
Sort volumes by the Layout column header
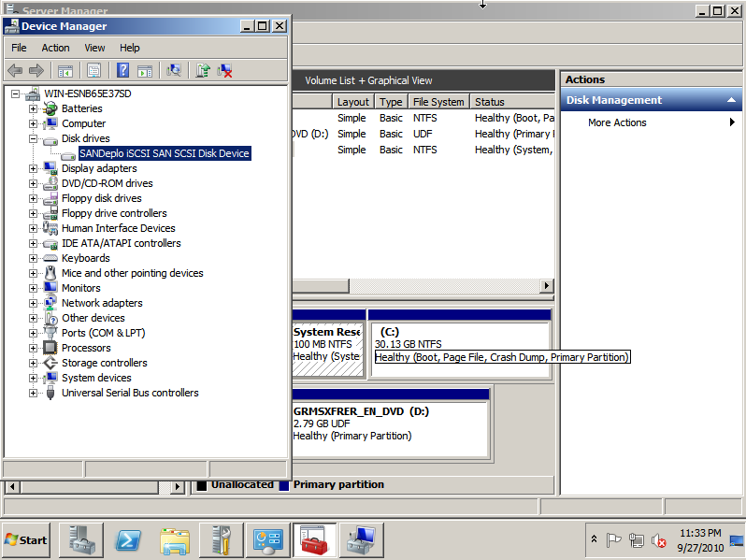[x=353, y=102]
